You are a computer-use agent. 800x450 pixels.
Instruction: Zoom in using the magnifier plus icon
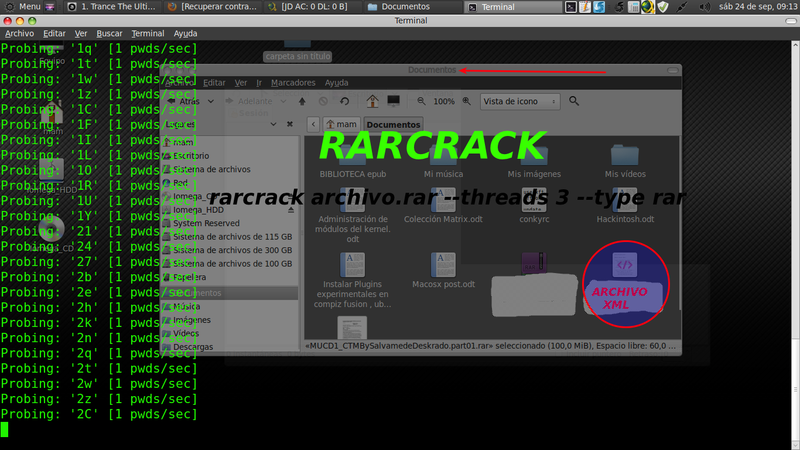tap(467, 101)
